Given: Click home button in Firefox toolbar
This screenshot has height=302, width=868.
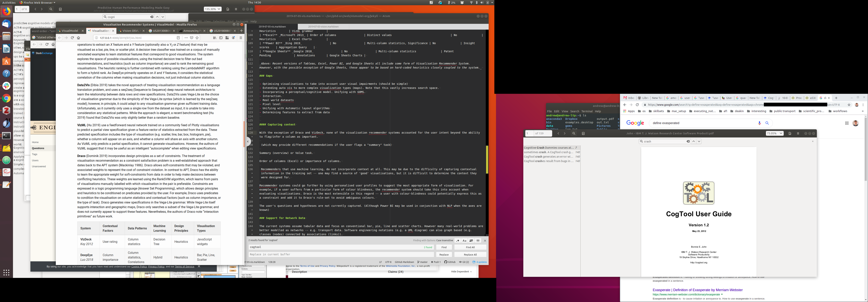Looking at the screenshot, I should [x=78, y=38].
